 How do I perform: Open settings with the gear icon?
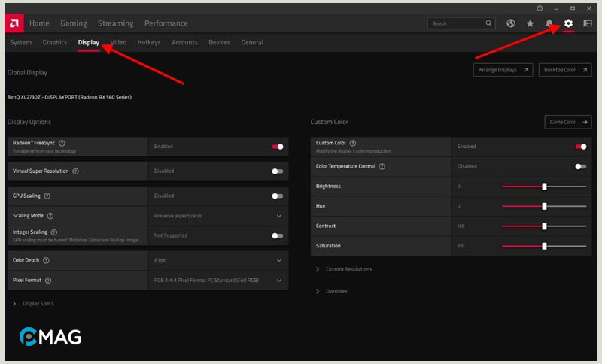tap(568, 23)
